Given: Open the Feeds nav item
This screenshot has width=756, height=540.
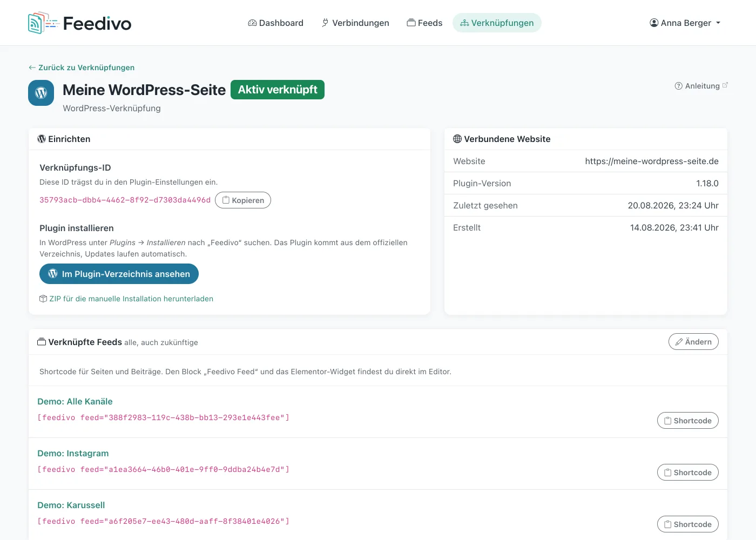Looking at the screenshot, I should [424, 23].
